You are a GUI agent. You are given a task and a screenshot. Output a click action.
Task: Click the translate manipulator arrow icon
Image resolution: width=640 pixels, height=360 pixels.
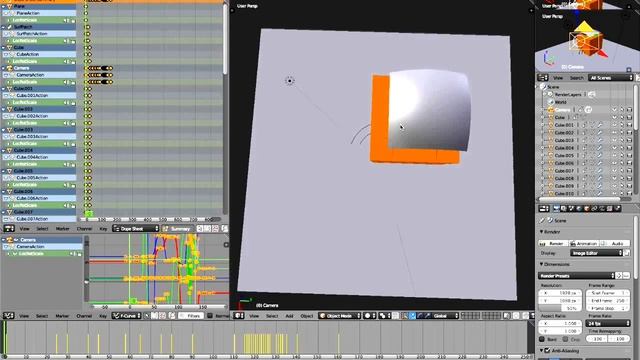tap(413, 316)
